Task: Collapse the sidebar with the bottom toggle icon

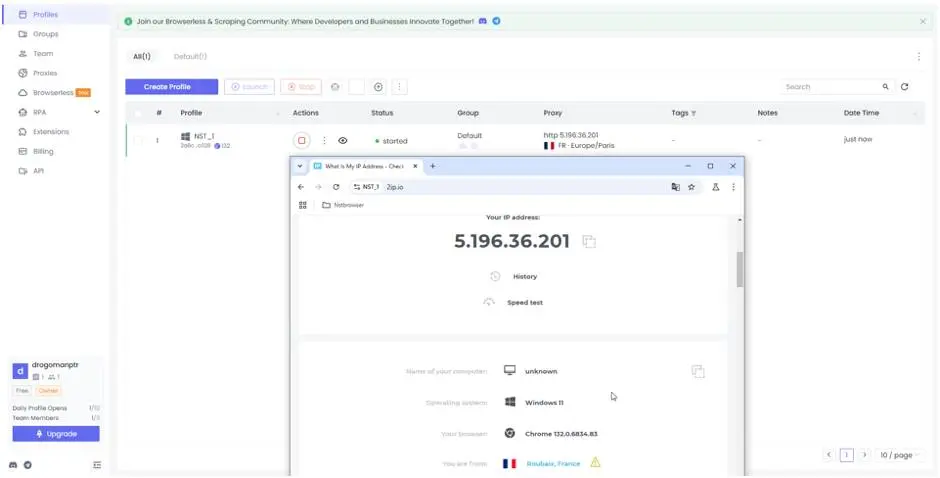Action: [x=97, y=465]
